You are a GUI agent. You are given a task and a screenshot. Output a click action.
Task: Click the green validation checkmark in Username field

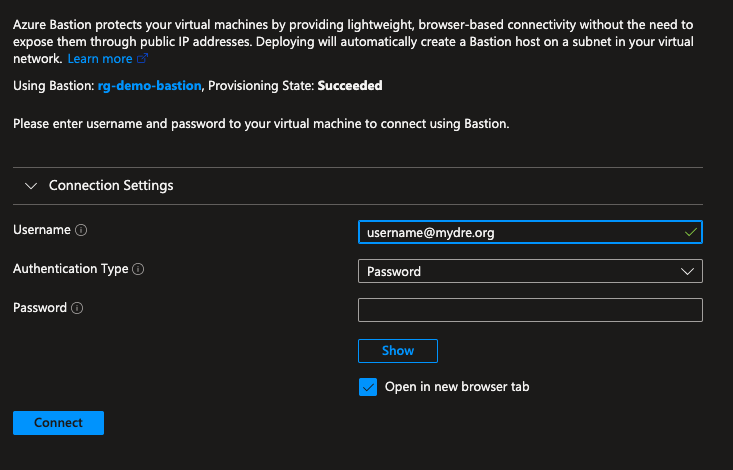click(690, 232)
